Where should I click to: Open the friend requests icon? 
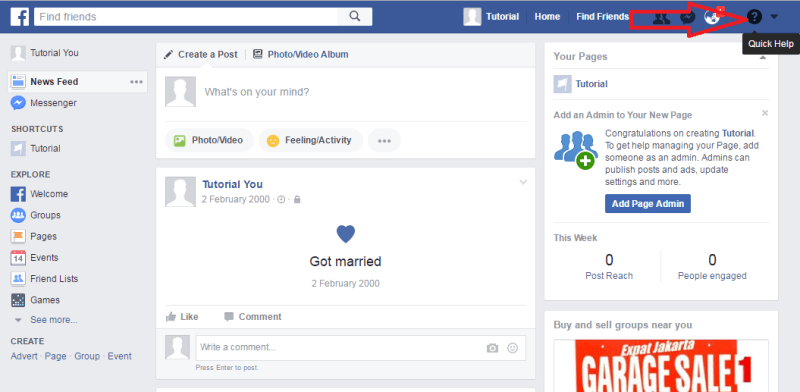coord(661,17)
